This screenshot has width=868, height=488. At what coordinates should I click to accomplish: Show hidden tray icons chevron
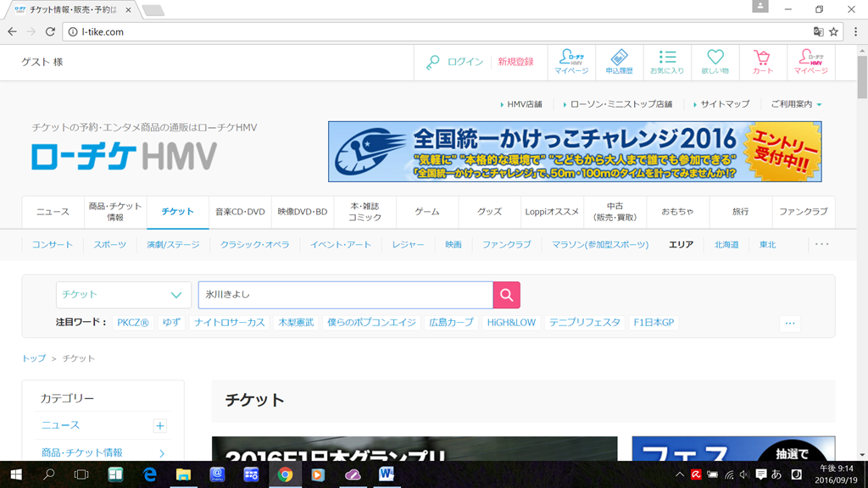tap(680, 474)
